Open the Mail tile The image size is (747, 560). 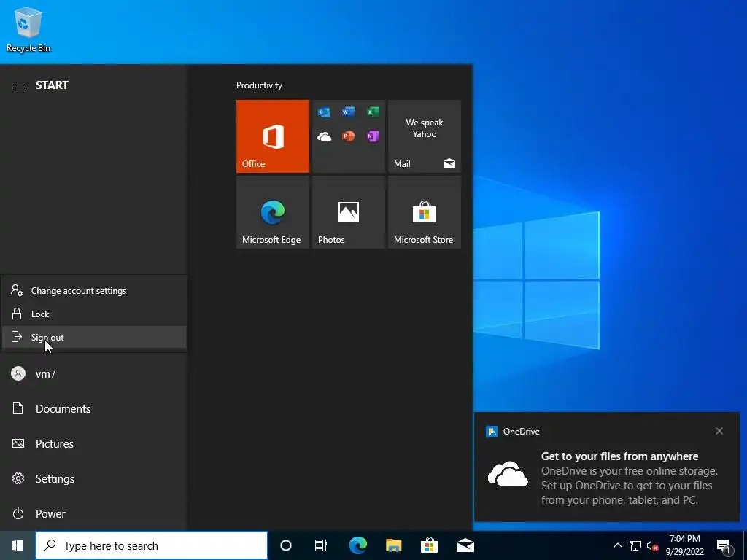(x=425, y=136)
